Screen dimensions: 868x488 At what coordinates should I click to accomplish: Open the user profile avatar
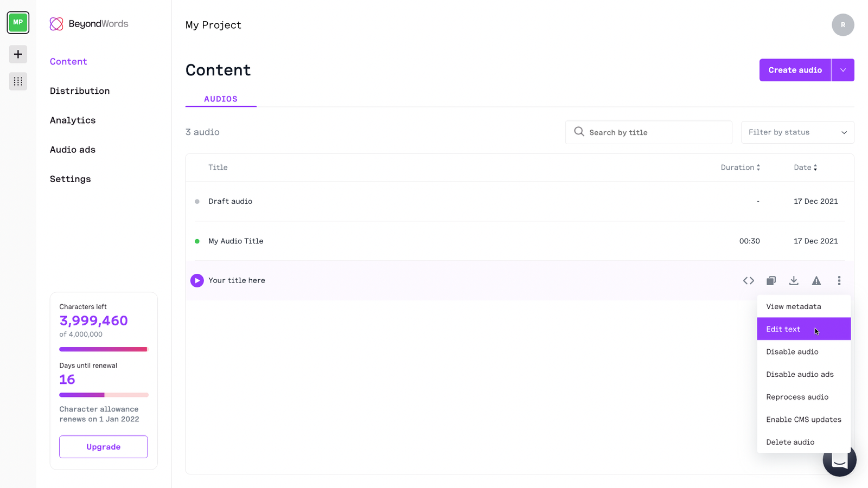click(x=843, y=25)
